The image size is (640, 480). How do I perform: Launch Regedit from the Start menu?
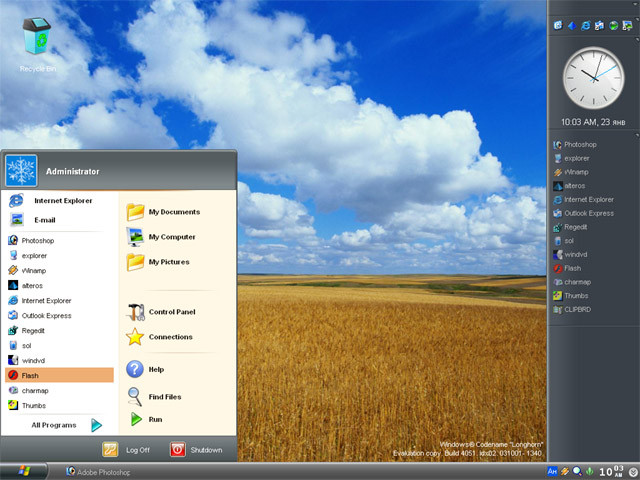(x=27, y=331)
